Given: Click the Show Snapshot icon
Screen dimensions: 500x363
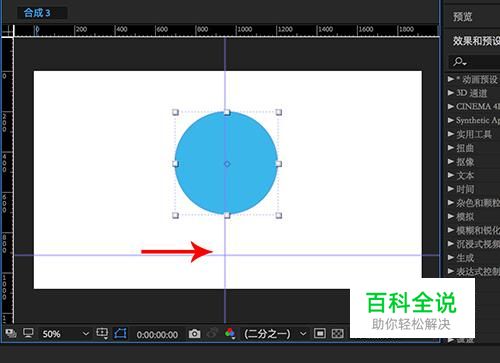Looking at the screenshot, I should click(212, 333).
